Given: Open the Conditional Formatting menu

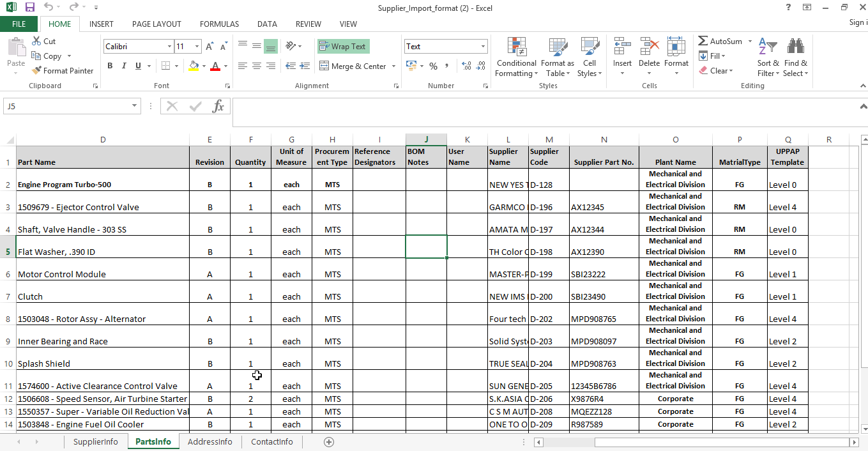Looking at the screenshot, I should (516, 57).
